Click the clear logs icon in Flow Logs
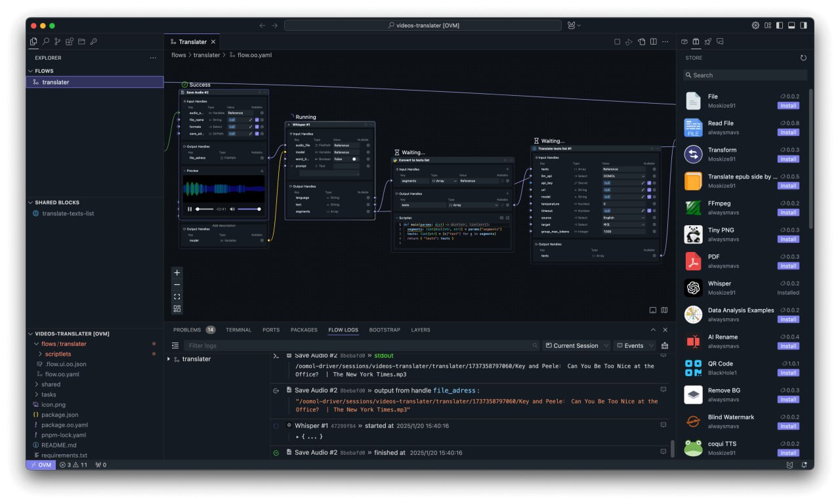 pos(665,346)
